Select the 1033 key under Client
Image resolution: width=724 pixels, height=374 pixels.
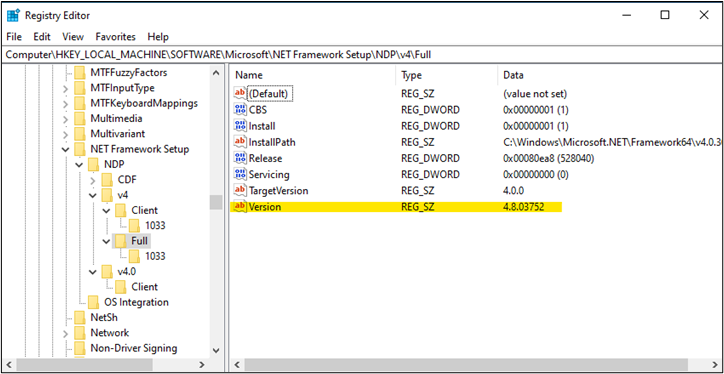pos(155,225)
